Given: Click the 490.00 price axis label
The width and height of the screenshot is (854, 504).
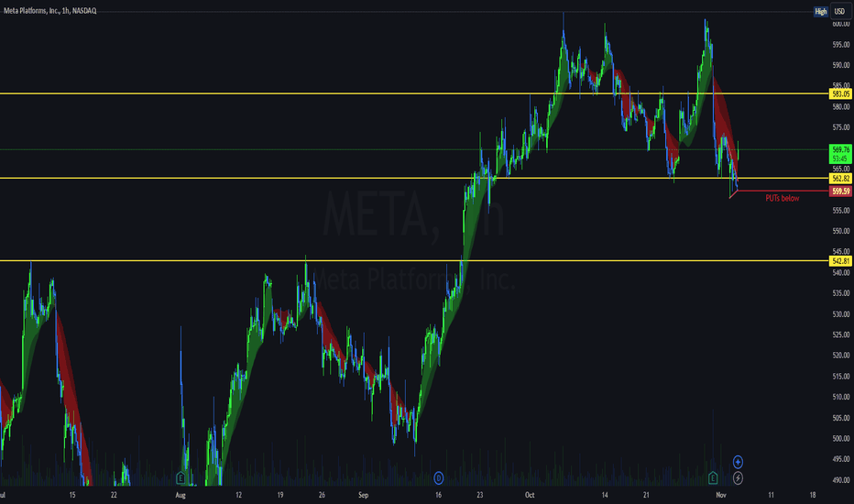Looking at the screenshot, I should coord(841,480).
